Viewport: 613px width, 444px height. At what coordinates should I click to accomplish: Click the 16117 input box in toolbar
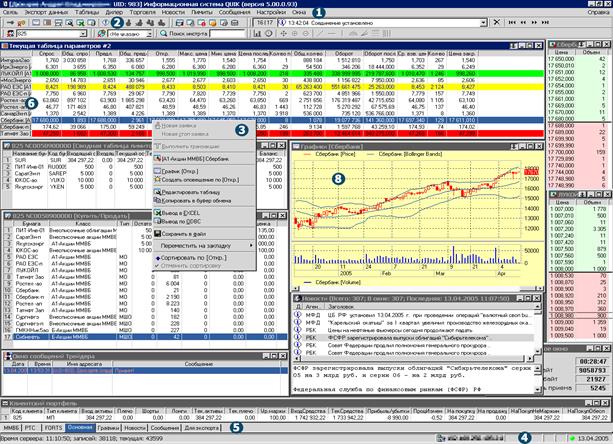[264, 23]
